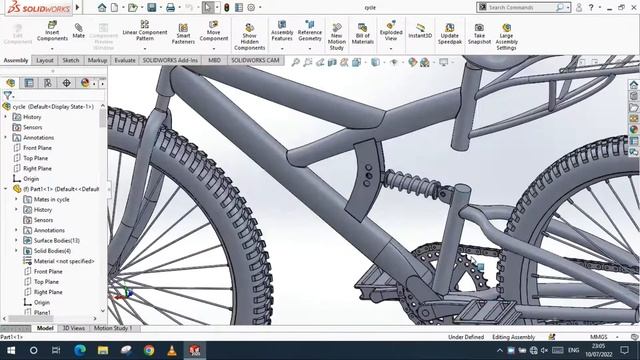The height and width of the screenshot is (360, 640).
Task: Click the Rebuild traffic light icon
Action: click(x=227, y=7)
